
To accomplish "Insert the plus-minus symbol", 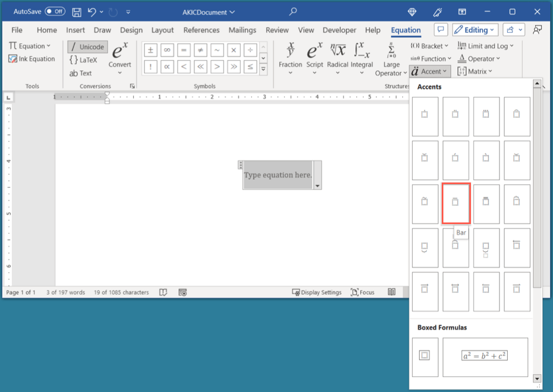I will (151, 50).
